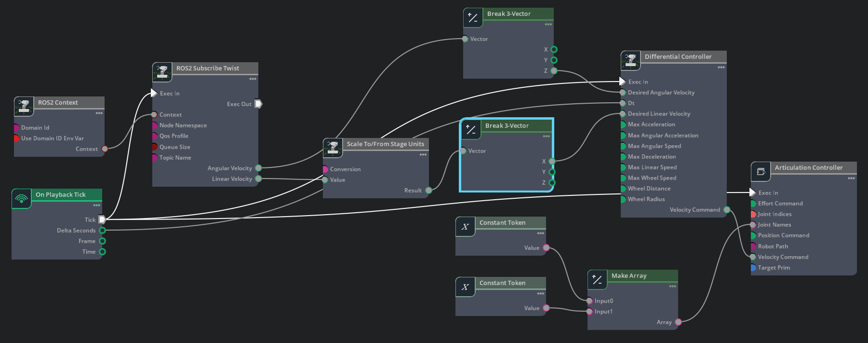
Task: Open the On Playback Tick ellipsis options
Action: pos(97,206)
